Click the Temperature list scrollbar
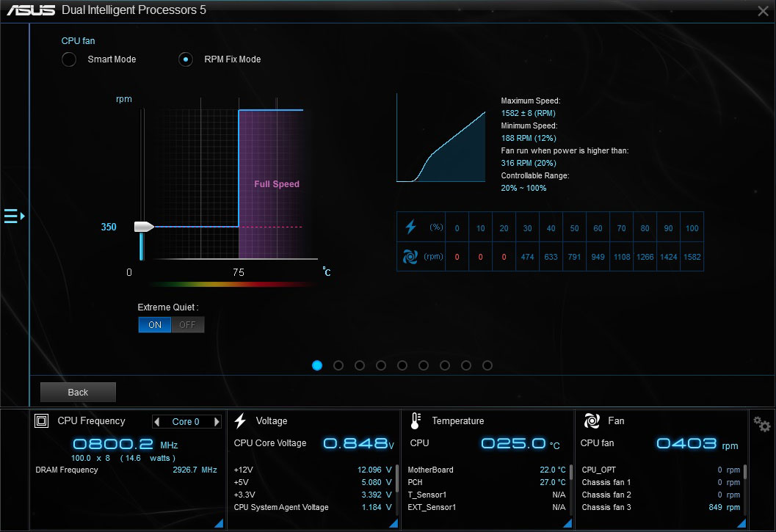This screenshot has width=776, height=532. [x=571, y=472]
